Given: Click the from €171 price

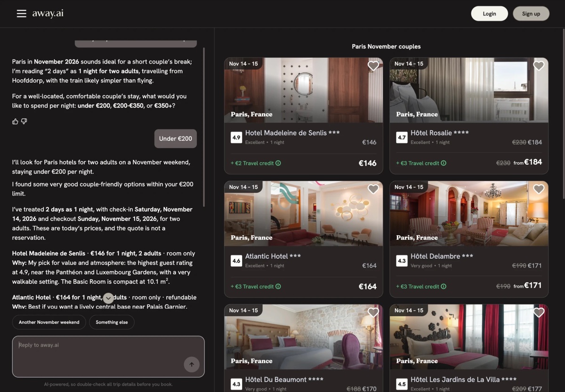Looking at the screenshot, I should (x=528, y=286).
